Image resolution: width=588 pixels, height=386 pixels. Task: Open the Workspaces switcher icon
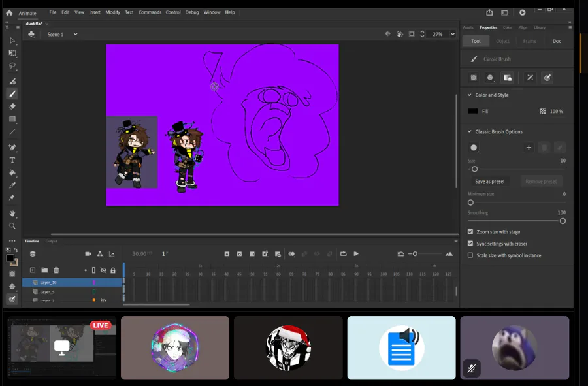[504, 13]
